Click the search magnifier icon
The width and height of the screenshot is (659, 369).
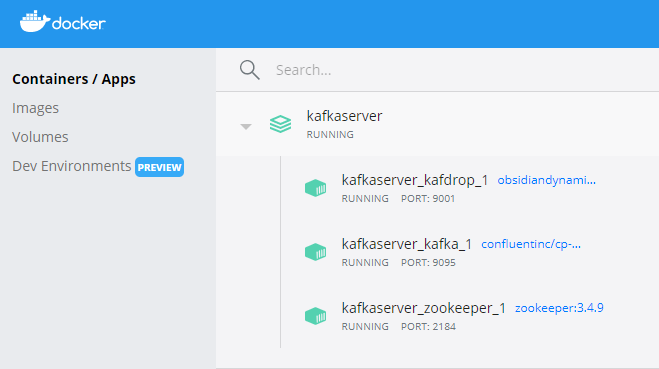coord(249,70)
